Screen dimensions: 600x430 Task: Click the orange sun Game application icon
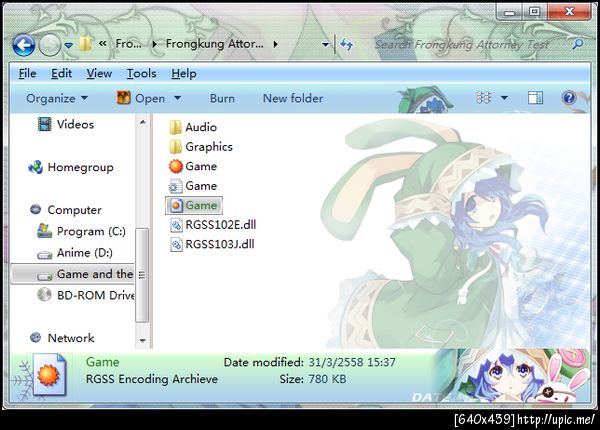(x=176, y=166)
